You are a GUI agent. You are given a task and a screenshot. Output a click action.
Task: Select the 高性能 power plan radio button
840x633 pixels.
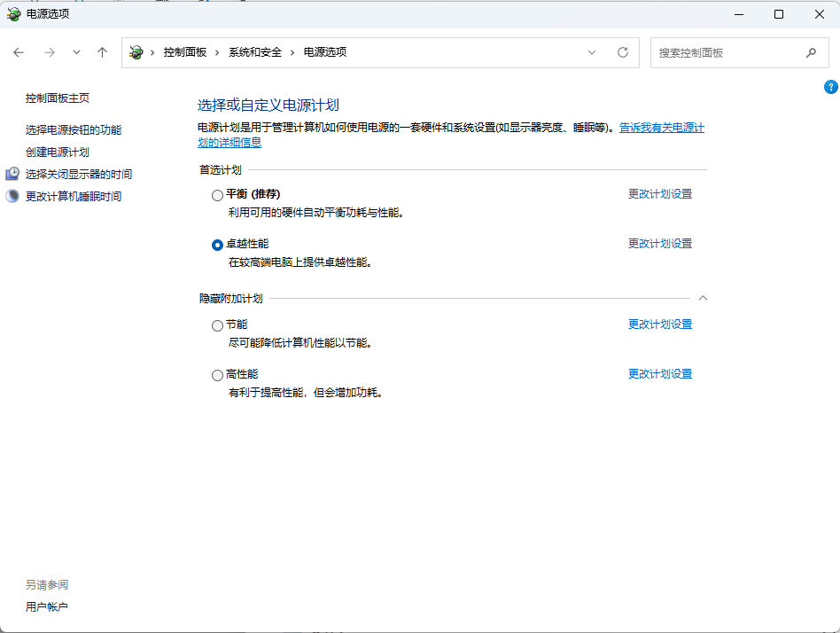click(218, 375)
